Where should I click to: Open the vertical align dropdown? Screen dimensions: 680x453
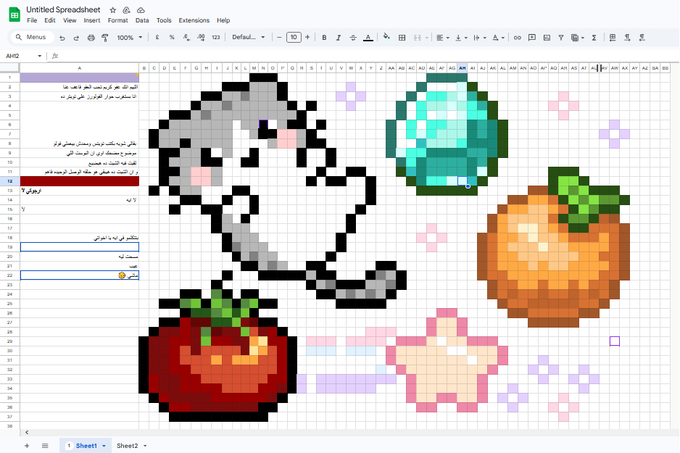coord(461,38)
